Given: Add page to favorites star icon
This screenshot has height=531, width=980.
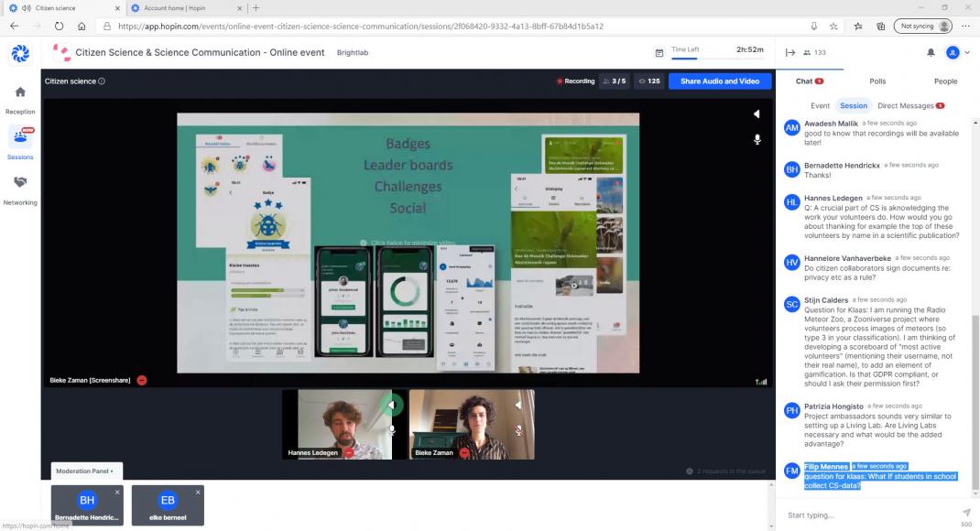Looking at the screenshot, I should 833,27.
